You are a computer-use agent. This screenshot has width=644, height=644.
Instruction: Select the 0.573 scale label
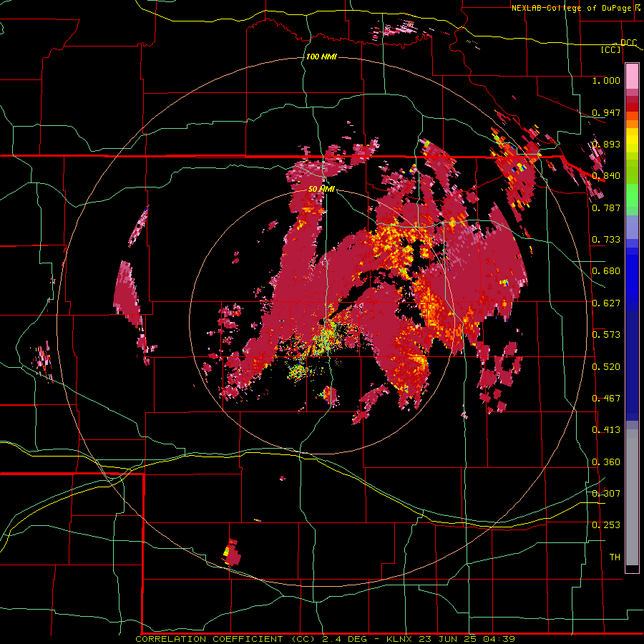click(606, 335)
